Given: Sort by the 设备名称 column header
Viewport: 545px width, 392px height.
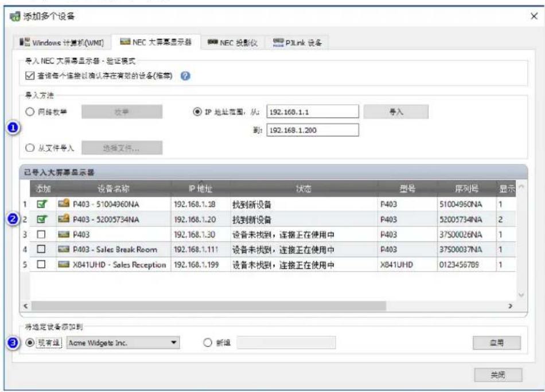Looking at the screenshot, I should coord(114,189).
